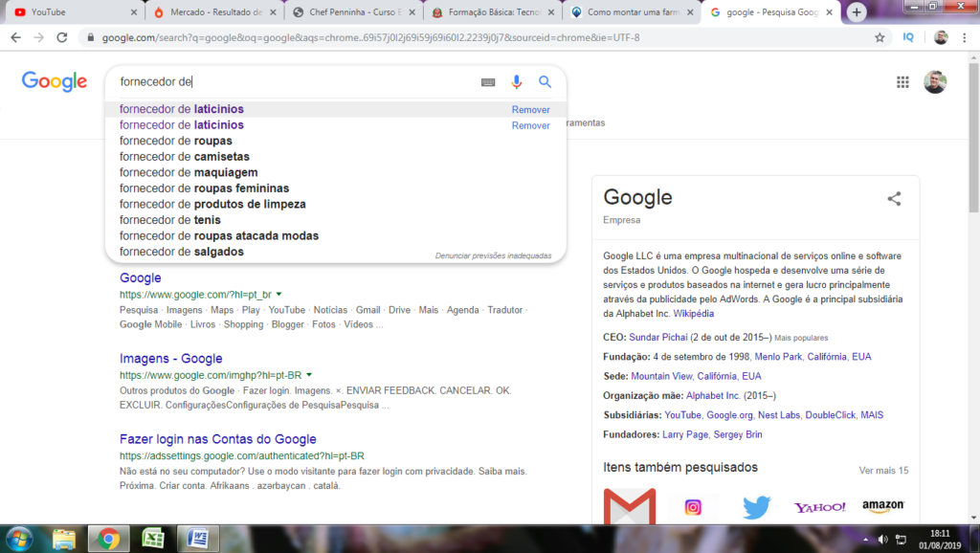Image resolution: width=980 pixels, height=553 pixels.
Task: Expand the google.com/?hl=pt_br result dropdown arrow
Action: 279,295
